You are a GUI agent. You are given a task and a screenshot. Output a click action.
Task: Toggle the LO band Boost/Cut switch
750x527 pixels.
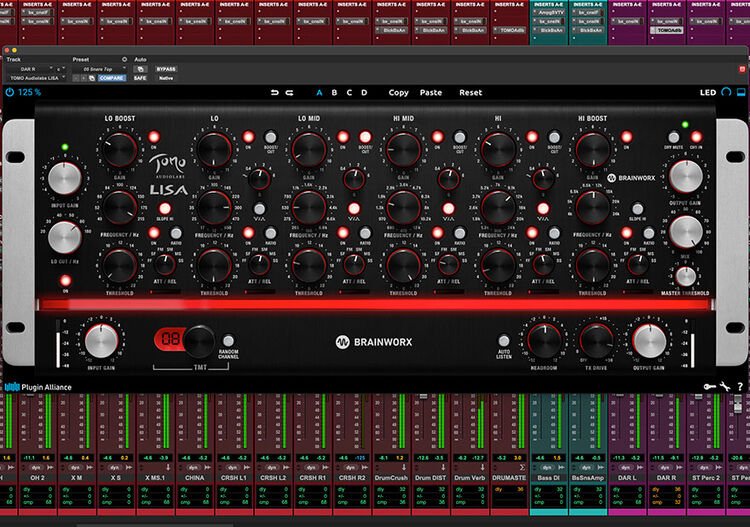[x=271, y=137]
